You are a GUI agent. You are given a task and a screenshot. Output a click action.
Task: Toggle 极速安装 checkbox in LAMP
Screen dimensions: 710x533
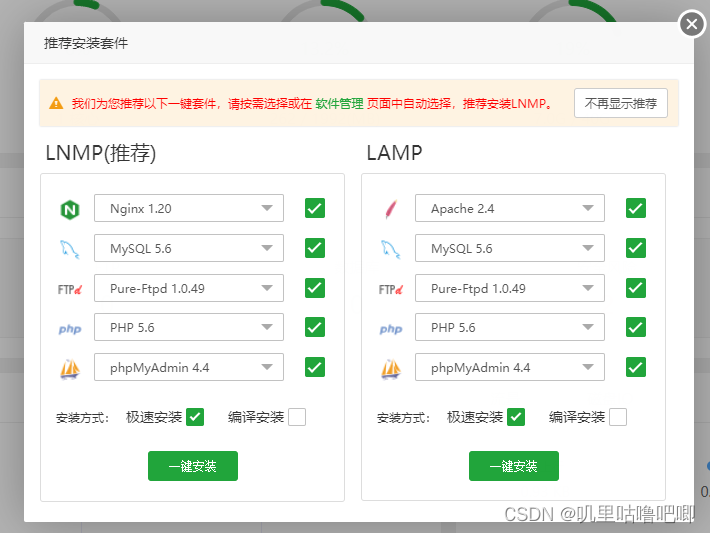pyautogui.click(x=516, y=417)
